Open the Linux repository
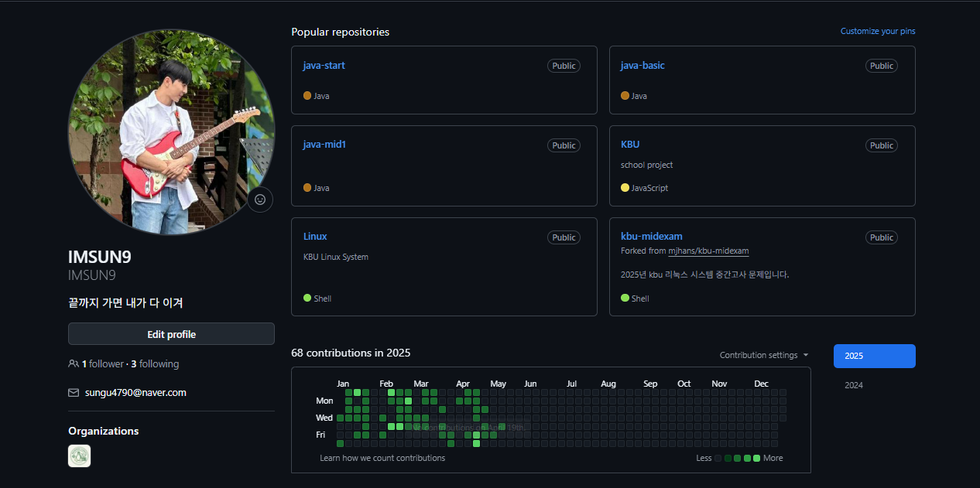The height and width of the screenshot is (488, 980). 315,237
